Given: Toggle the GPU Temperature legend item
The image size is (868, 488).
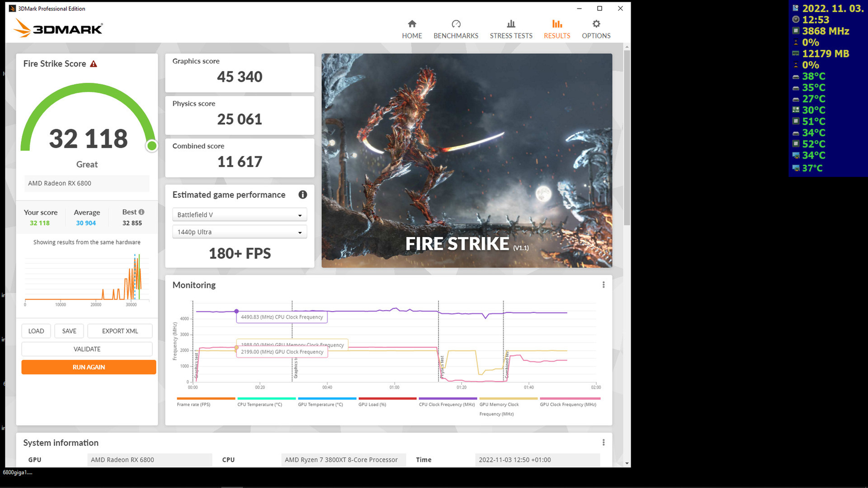Looking at the screenshot, I should click(327, 402).
